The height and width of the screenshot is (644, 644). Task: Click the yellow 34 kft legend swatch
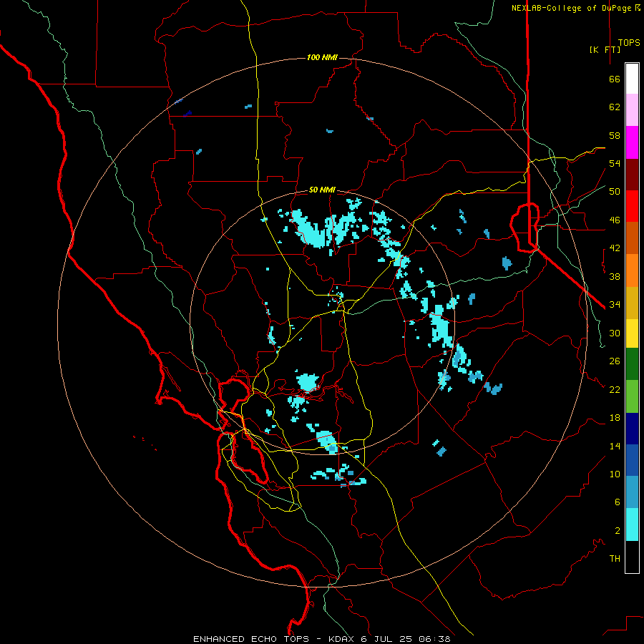coord(632,333)
